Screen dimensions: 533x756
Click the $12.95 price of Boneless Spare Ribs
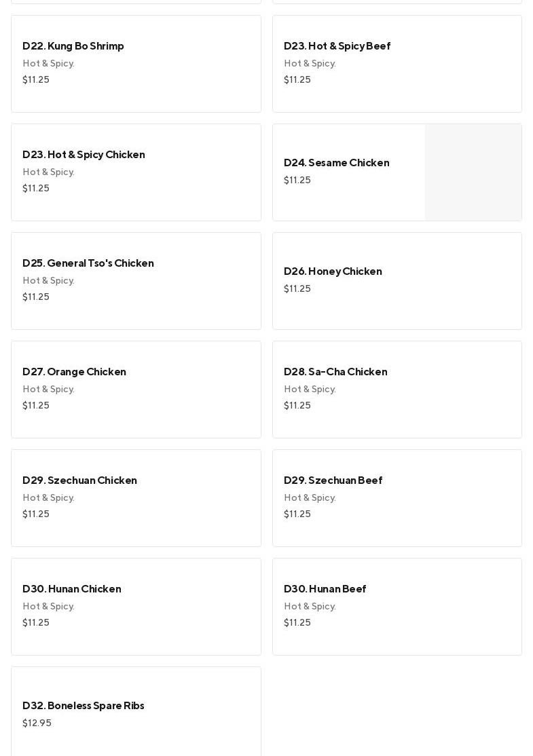(x=37, y=723)
